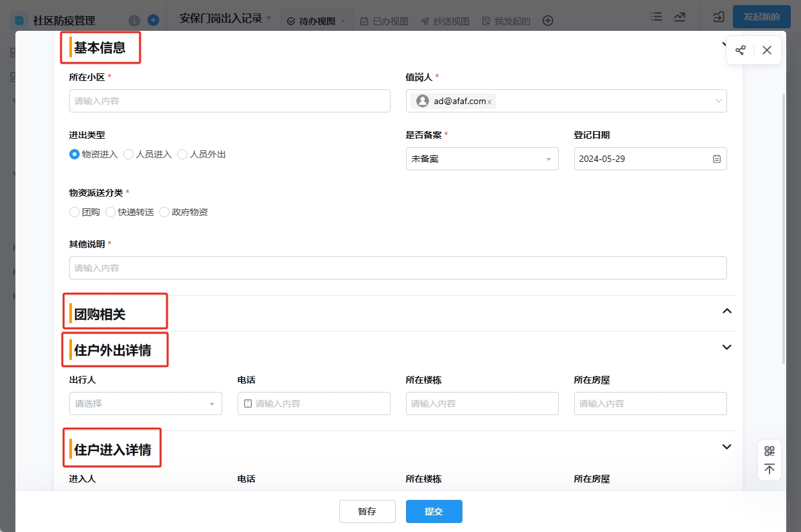Select 人员进入 radio option
This screenshot has height=532, width=801.
pos(128,154)
